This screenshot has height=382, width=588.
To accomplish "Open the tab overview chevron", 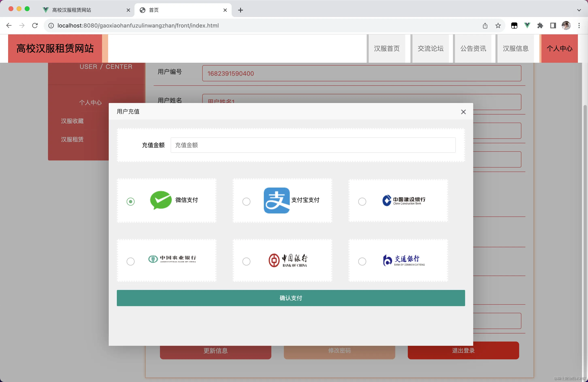I will (x=579, y=10).
